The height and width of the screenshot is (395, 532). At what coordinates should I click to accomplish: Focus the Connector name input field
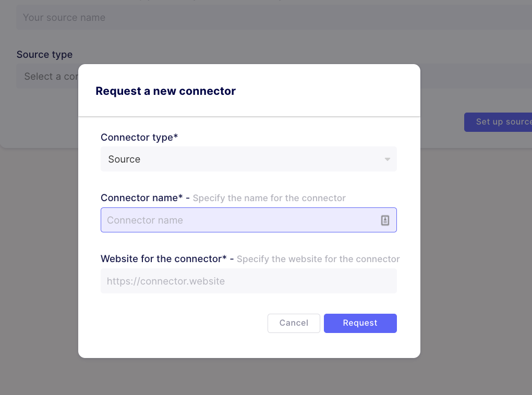tap(235, 220)
